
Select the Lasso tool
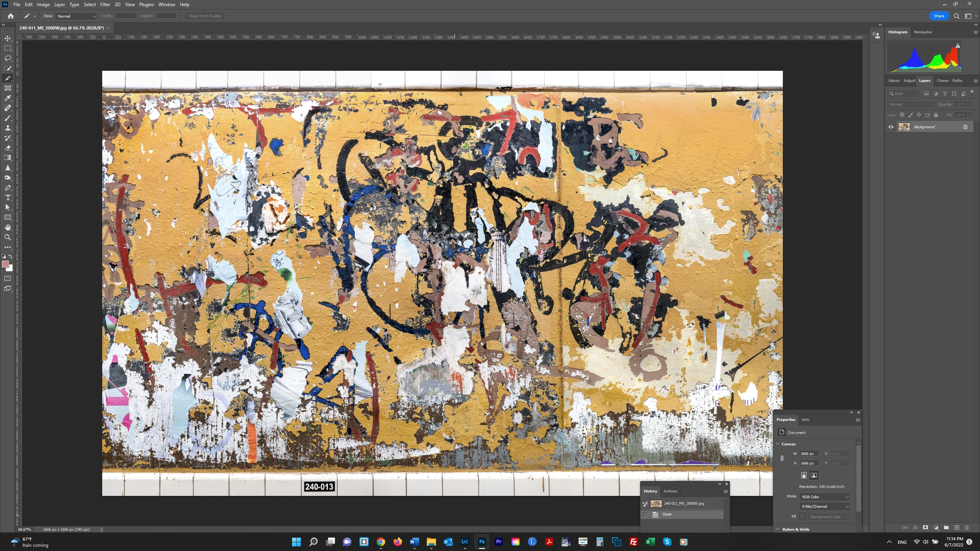coord(8,58)
